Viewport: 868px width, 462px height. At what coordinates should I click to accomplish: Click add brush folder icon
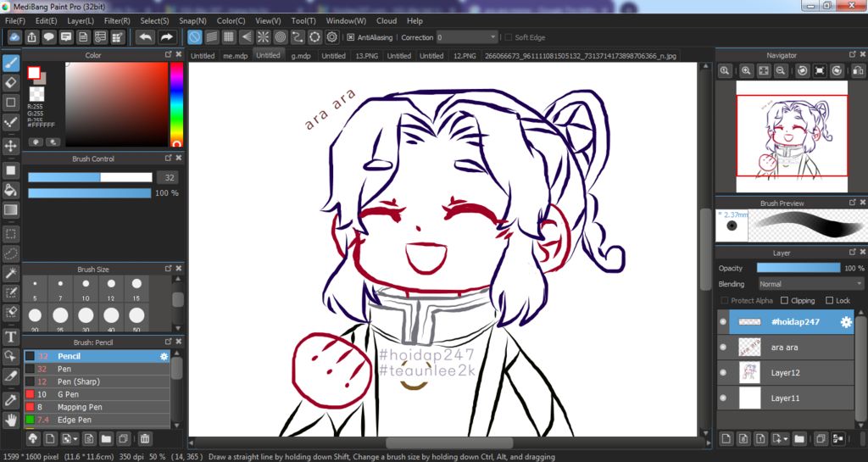pyautogui.click(x=106, y=439)
